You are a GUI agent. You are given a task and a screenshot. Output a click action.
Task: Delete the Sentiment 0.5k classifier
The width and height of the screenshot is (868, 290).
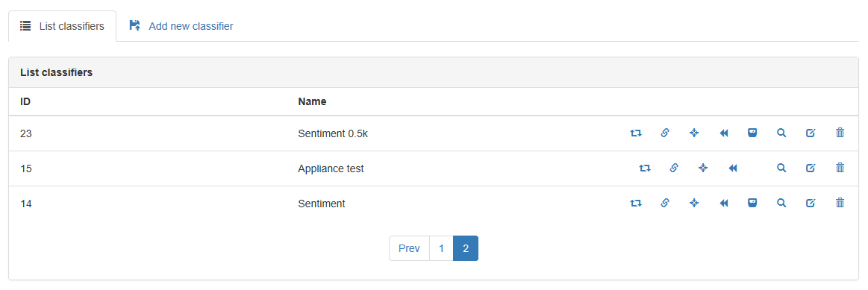point(840,133)
